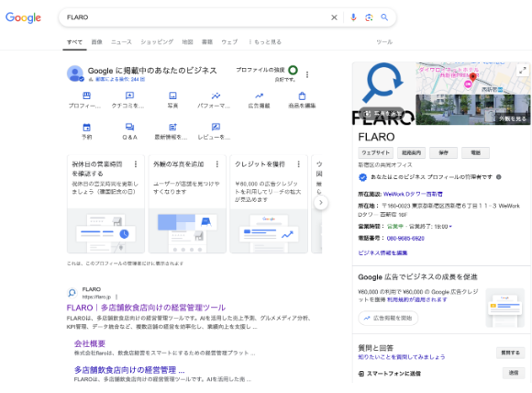Image resolution: width=532 pixels, height=393 pixels.
Task: Start voice search with the microphone icon
Action: tap(353, 17)
